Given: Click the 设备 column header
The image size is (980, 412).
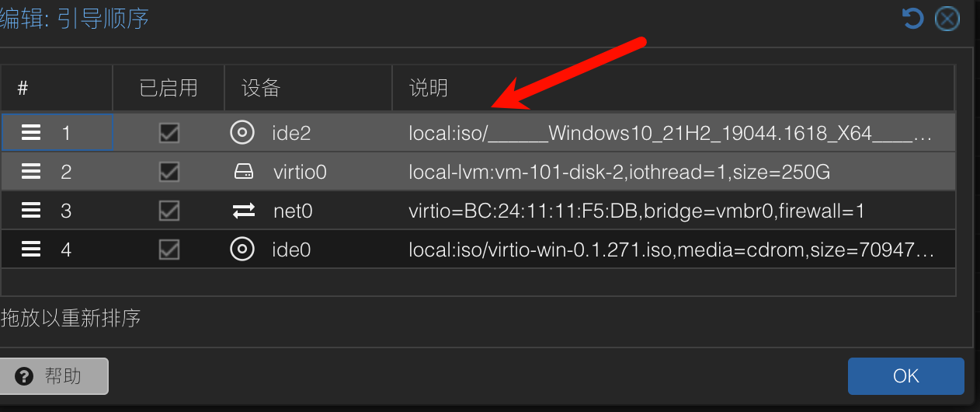Looking at the screenshot, I should [x=308, y=88].
